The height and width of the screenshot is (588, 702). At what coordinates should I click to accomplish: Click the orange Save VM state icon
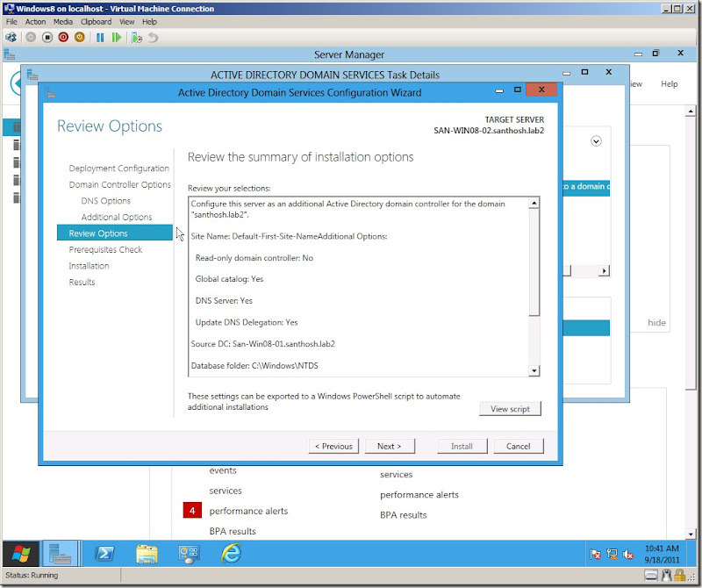pos(79,38)
